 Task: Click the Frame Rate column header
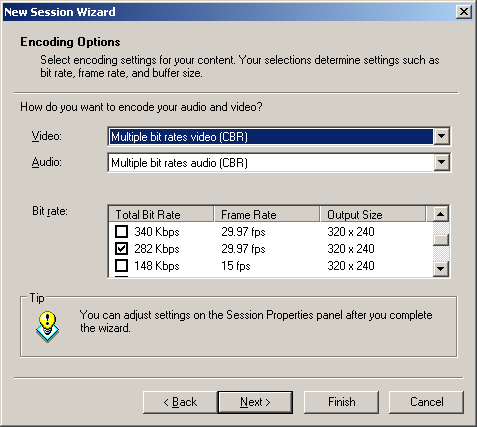point(267,214)
